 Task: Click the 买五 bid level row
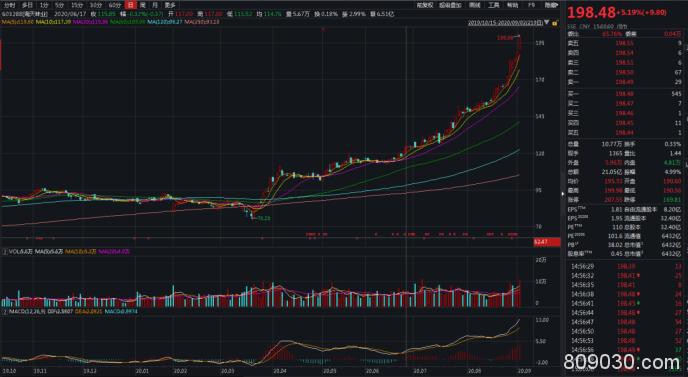pyautogui.click(x=625, y=133)
